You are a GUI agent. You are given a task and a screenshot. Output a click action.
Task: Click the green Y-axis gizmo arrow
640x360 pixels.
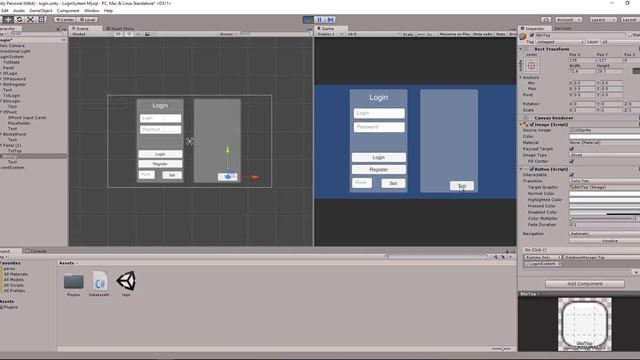(228, 150)
